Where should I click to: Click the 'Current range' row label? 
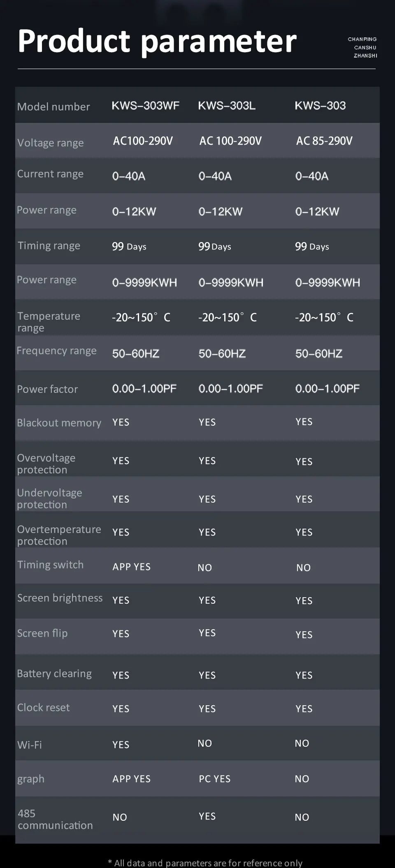coord(50,174)
